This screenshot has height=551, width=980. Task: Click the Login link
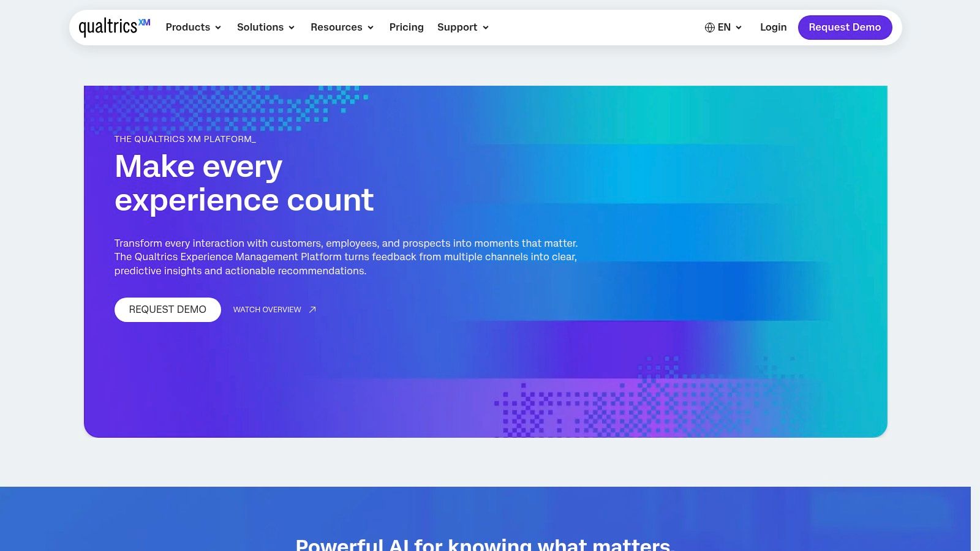pos(773,28)
